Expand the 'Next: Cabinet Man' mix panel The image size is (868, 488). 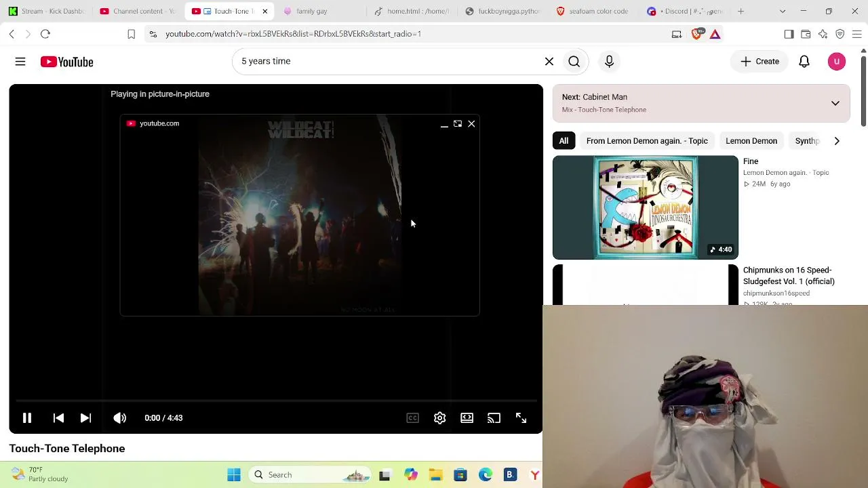(835, 104)
